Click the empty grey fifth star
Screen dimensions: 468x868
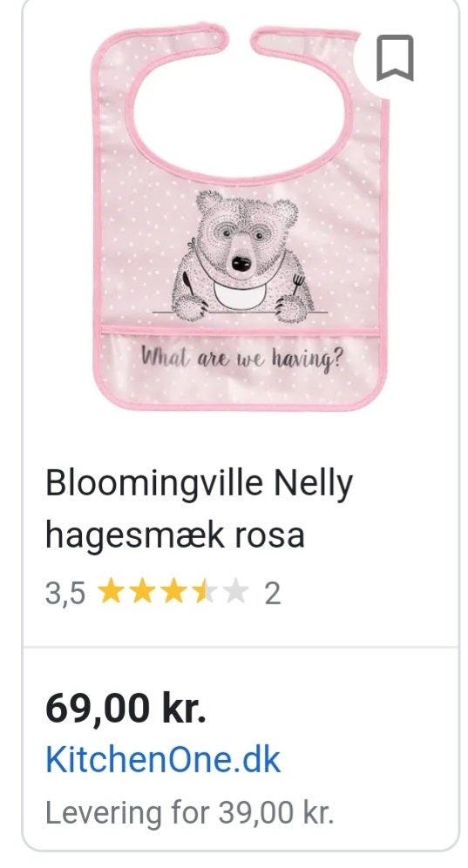pyautogui.click(x=237, y=591)
